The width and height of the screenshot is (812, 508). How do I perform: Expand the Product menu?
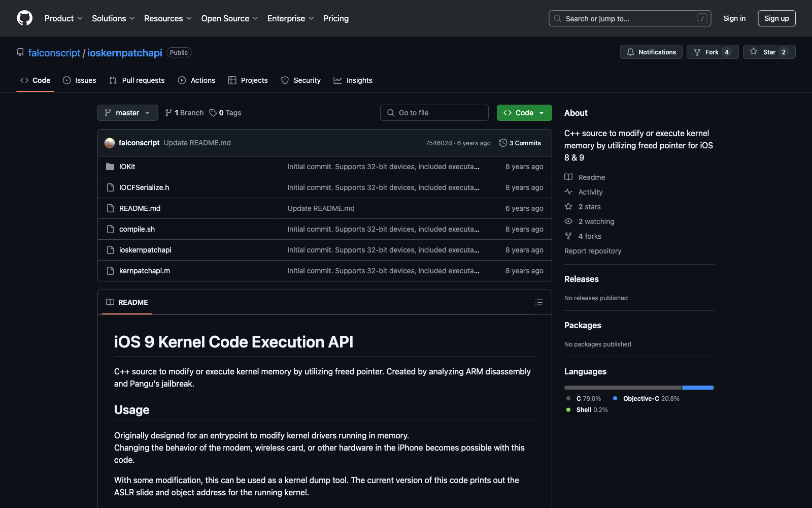click(63, 18)
